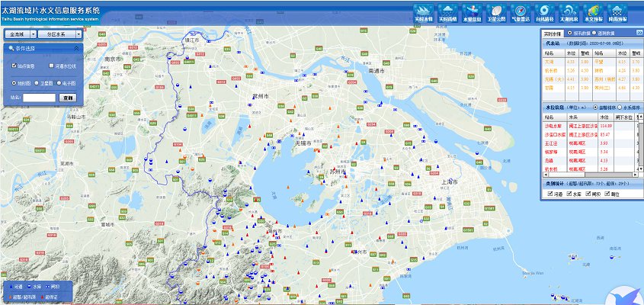Open the 水量信息 water volume icon
Screen dimensions: 644x305
pyautogui.click(x=472, y=12)
